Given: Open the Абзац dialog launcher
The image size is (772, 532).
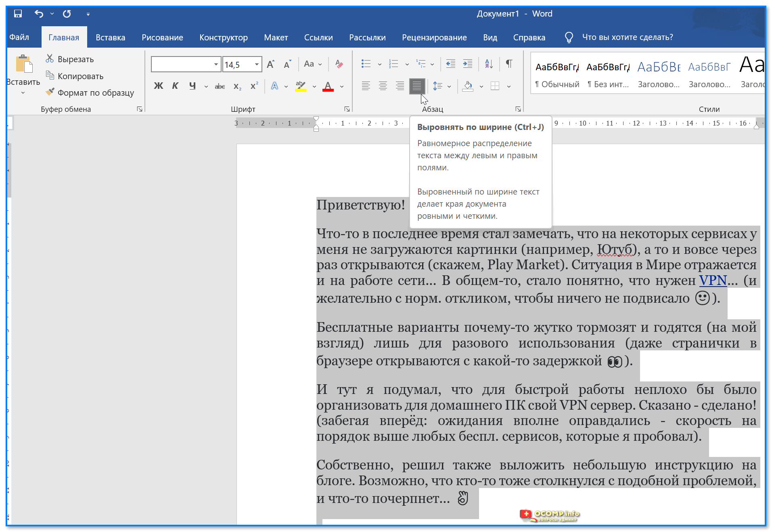Looking at the screenshot, I should [518, 109].
